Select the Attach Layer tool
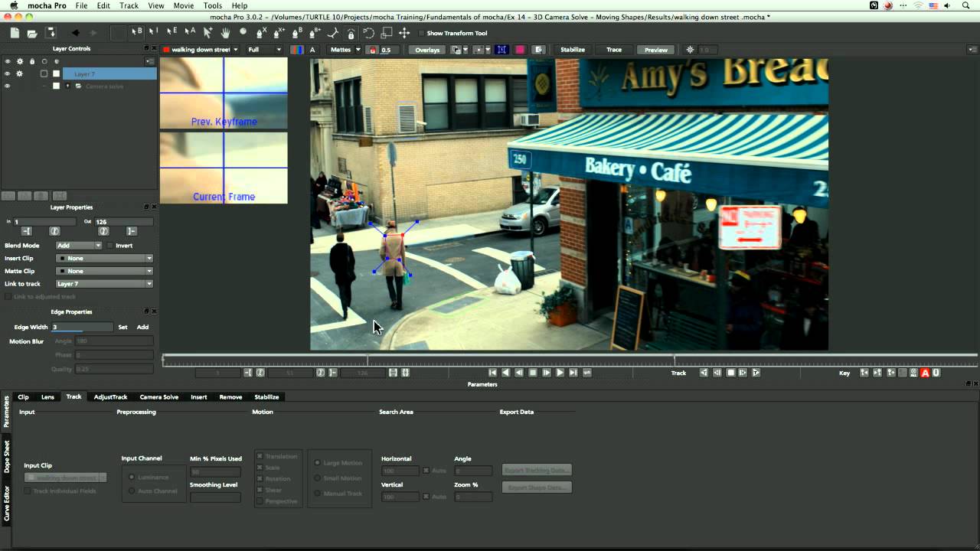The width and height of the screenshot is (980, 551). 333,33
